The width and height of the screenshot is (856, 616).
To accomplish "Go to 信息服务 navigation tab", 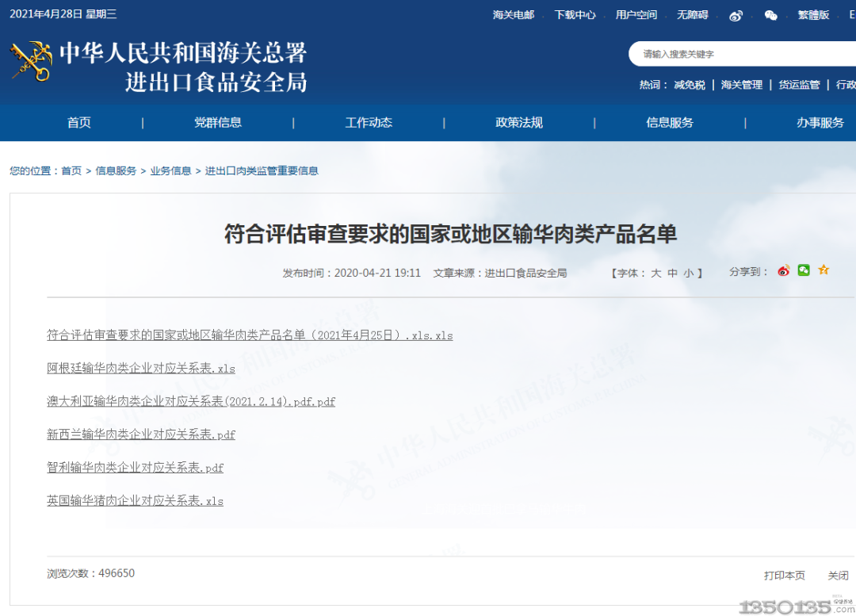I will [x=670, y=123].
